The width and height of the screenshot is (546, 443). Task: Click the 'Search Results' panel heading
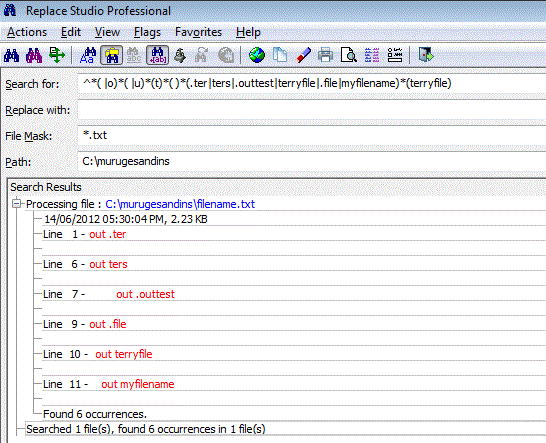click(46, 187)
